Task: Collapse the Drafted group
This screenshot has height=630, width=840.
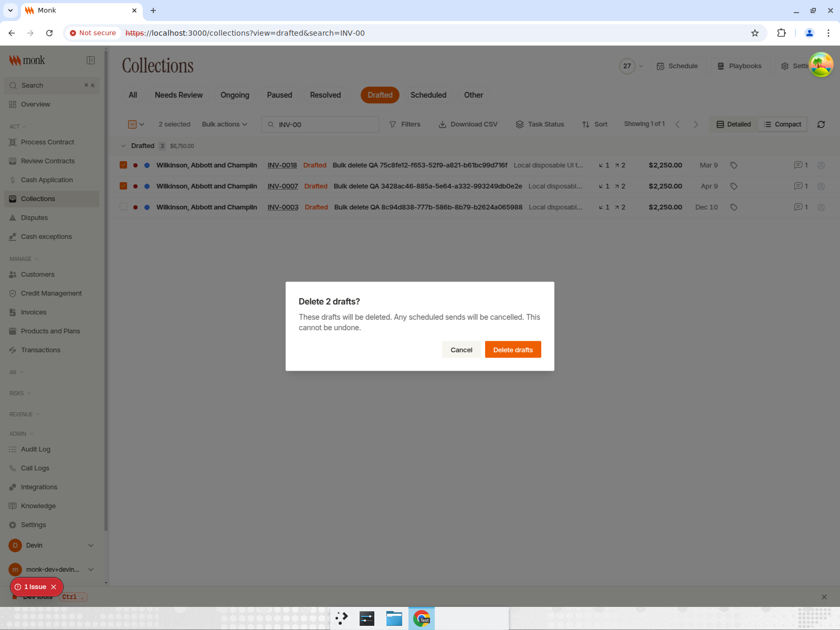Action: (123, 146)
